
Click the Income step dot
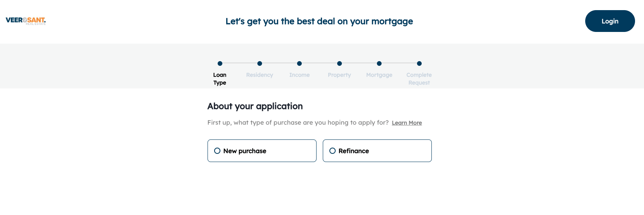[x=299, y=63]
